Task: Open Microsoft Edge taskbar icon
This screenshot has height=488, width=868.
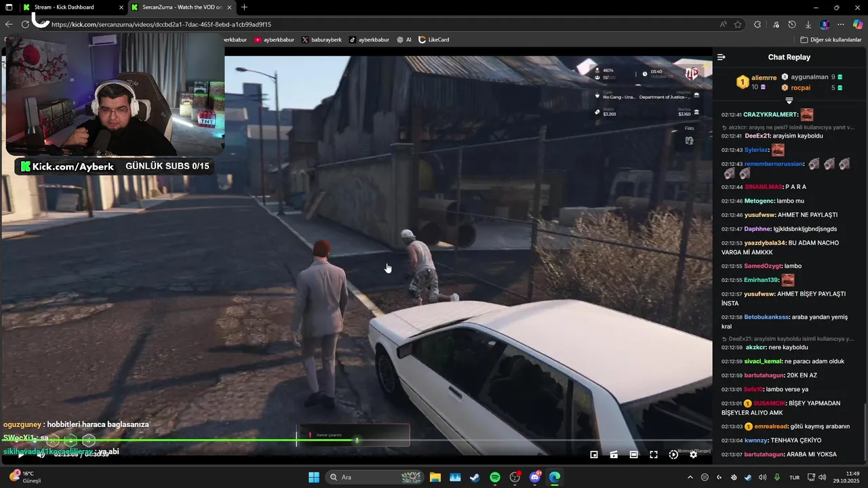Action: click(x=555, y=477)
